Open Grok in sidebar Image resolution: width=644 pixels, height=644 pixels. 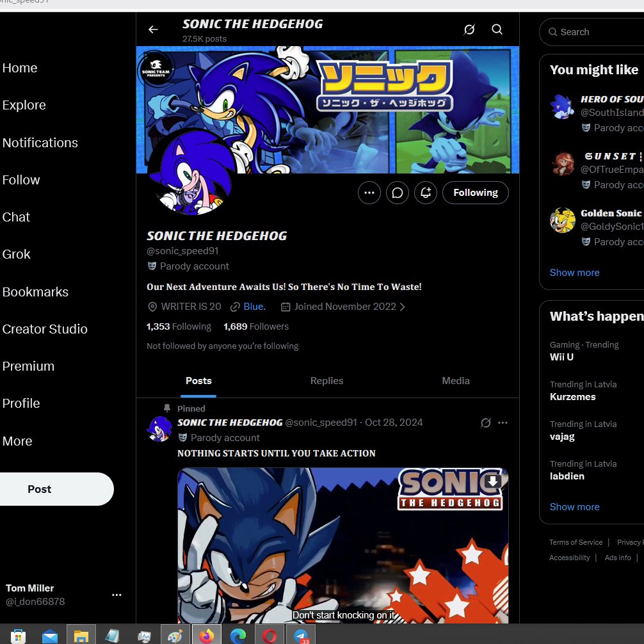17,254
